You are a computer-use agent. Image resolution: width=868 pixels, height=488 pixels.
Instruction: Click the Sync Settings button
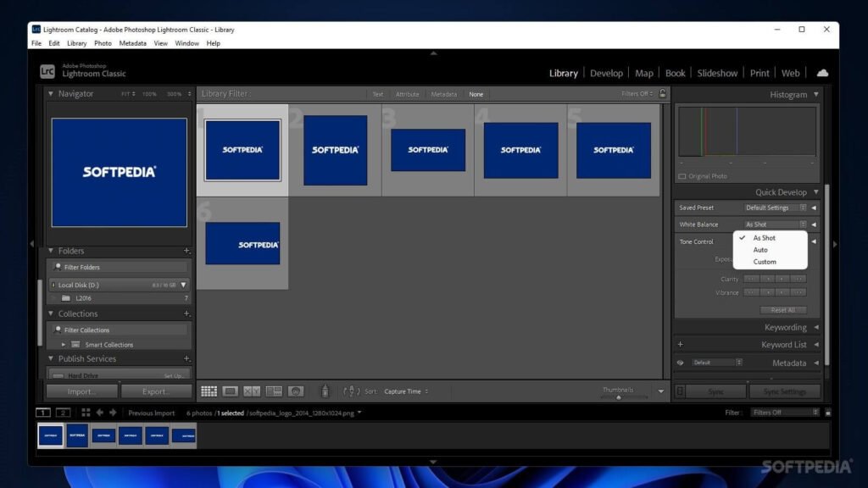point(784,391)
